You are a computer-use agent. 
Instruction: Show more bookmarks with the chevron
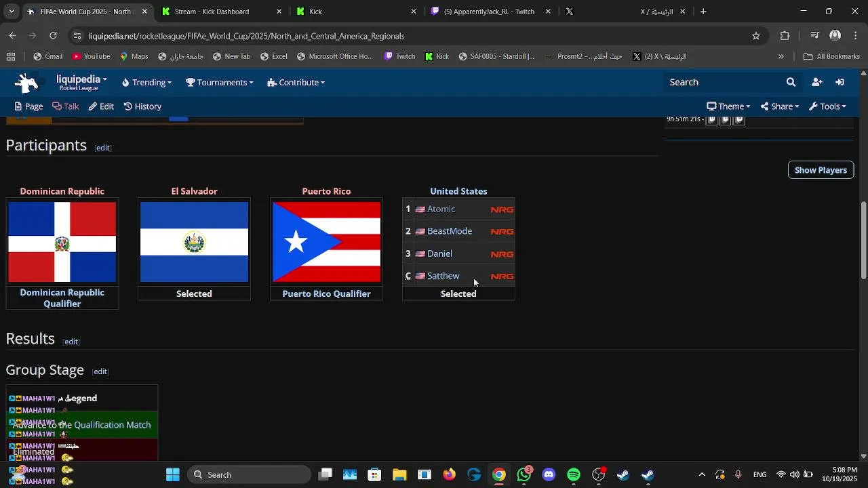click(x=781, y=56)
